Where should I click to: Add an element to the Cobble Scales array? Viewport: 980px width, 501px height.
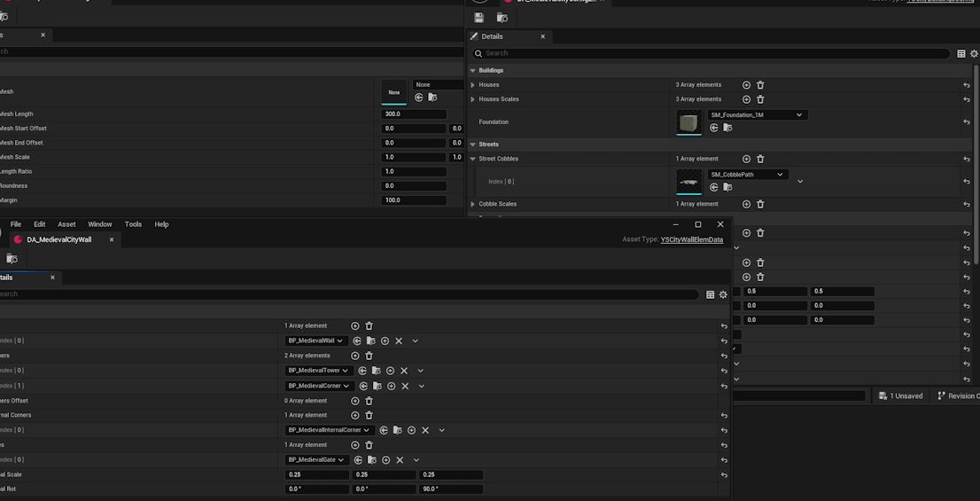746,204
